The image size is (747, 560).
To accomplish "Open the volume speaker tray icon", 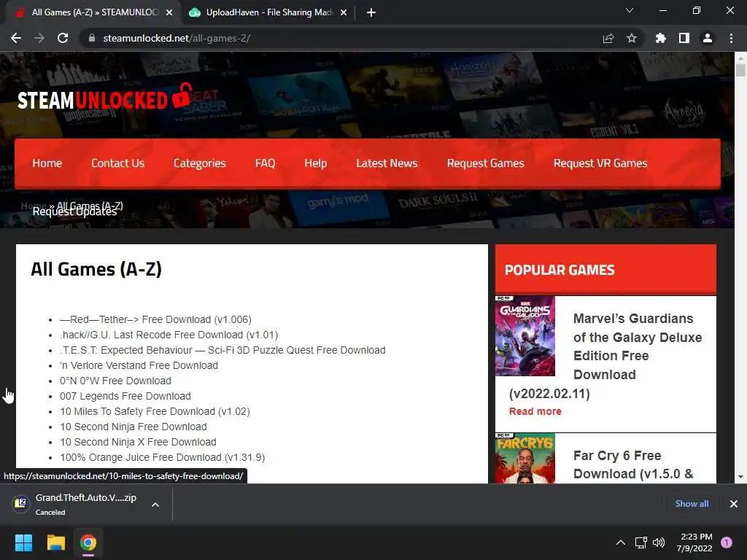I will click(x=659, y=542).
